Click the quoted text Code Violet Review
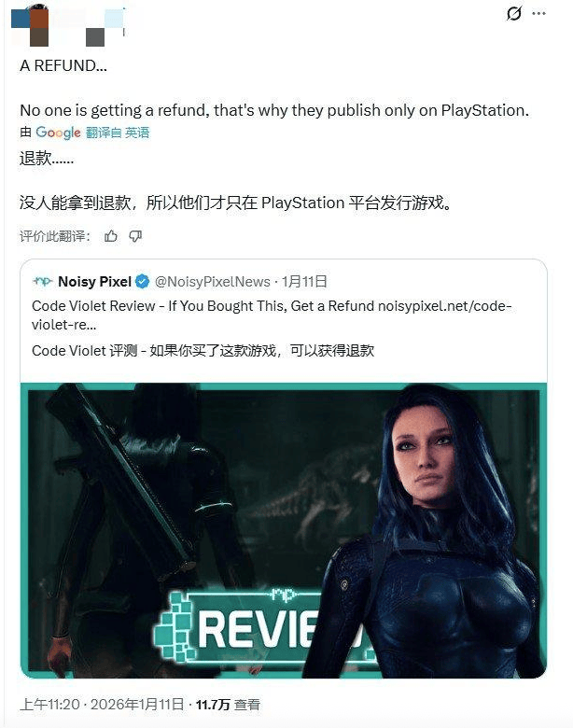 click(93, 306)
